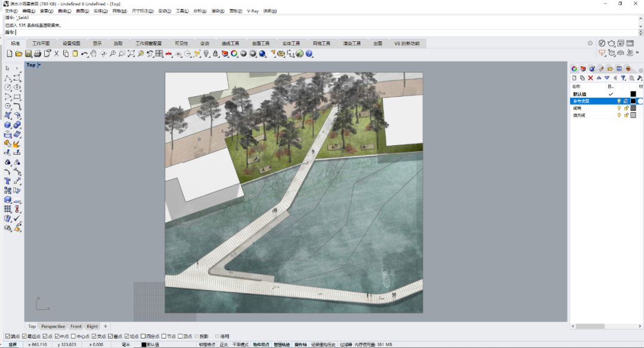Enable the 中心点 osnap checkbox
The height and width of the screenshot is (348, 644).
tap(73, 337)
